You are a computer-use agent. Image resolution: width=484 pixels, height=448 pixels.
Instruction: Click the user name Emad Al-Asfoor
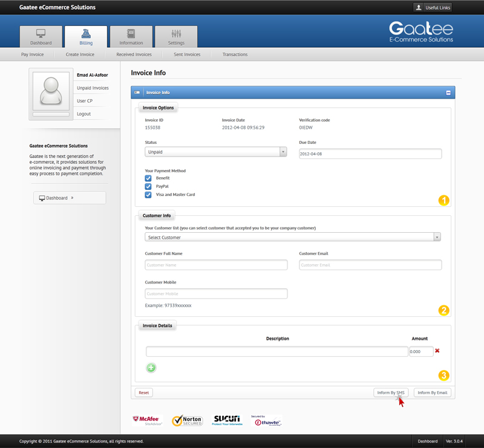93,75
